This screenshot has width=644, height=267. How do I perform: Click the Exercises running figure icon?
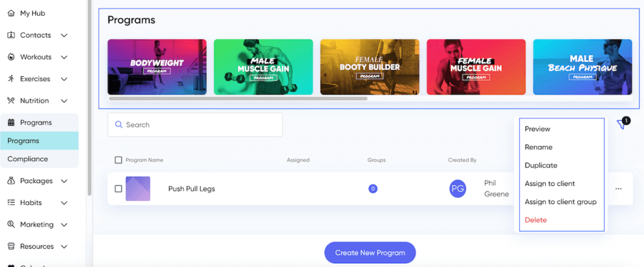[x=11, y=79]
